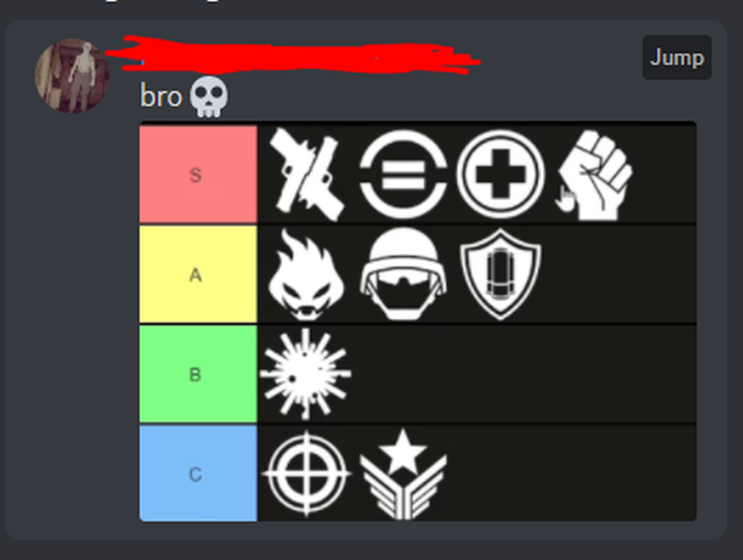Select the star with wings Commando icon
The height and width of the screenshot is (560, 743).
403,474
